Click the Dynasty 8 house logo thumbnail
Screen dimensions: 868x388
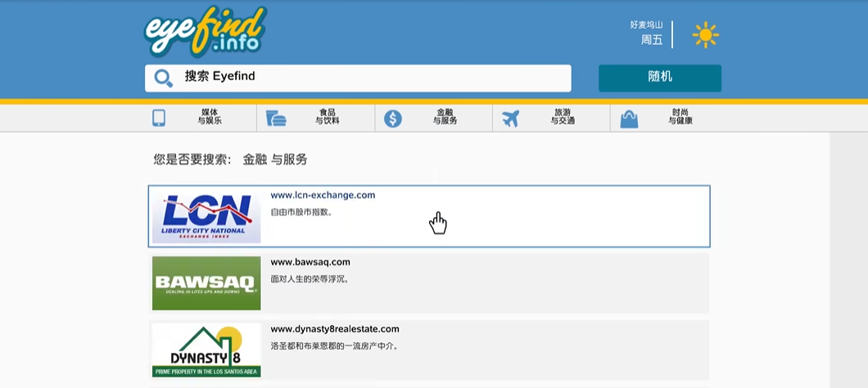click(206, 350)
